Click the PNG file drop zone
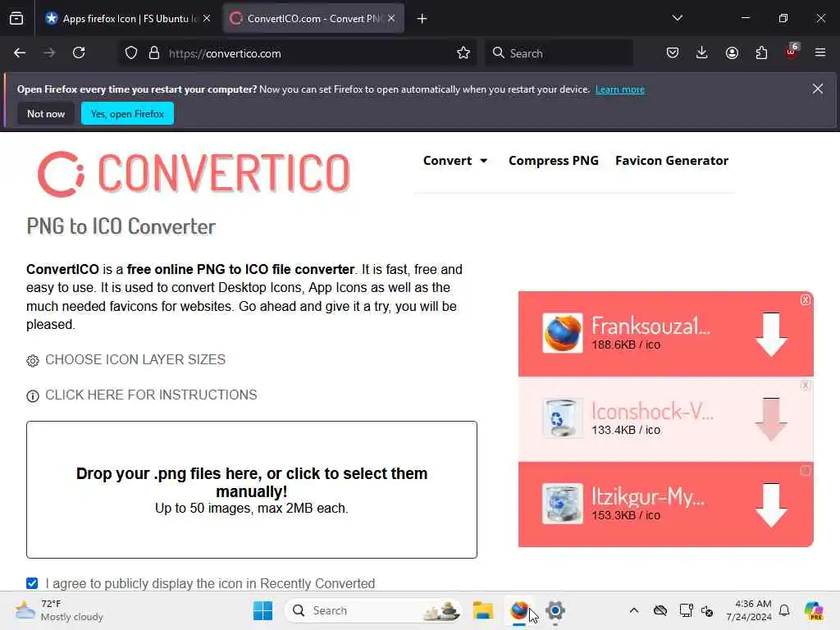 pos(252,490)
